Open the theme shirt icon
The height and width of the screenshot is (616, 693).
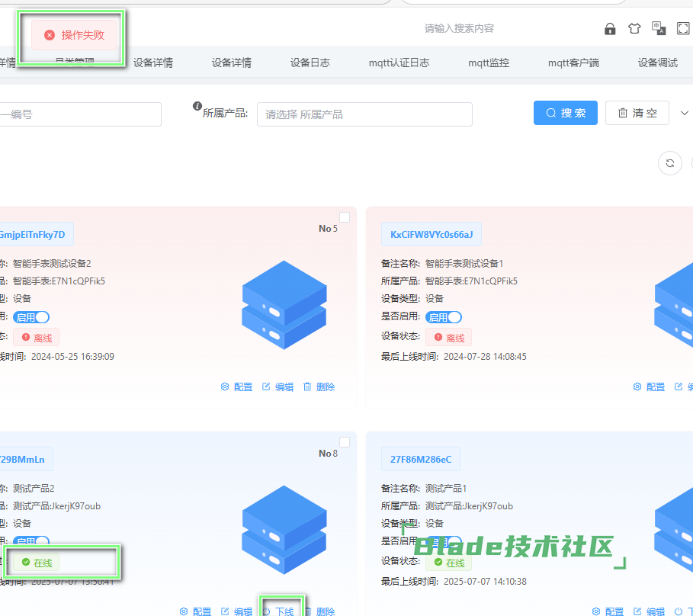634,29
